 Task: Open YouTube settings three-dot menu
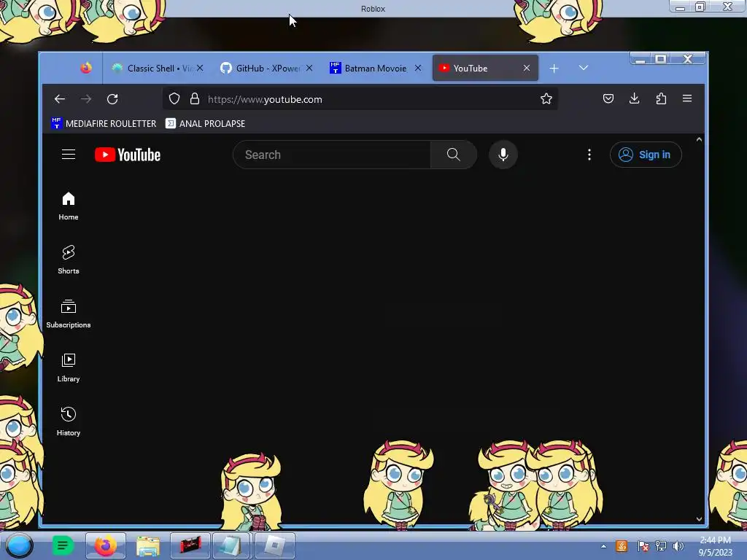(x=589, y=155)
